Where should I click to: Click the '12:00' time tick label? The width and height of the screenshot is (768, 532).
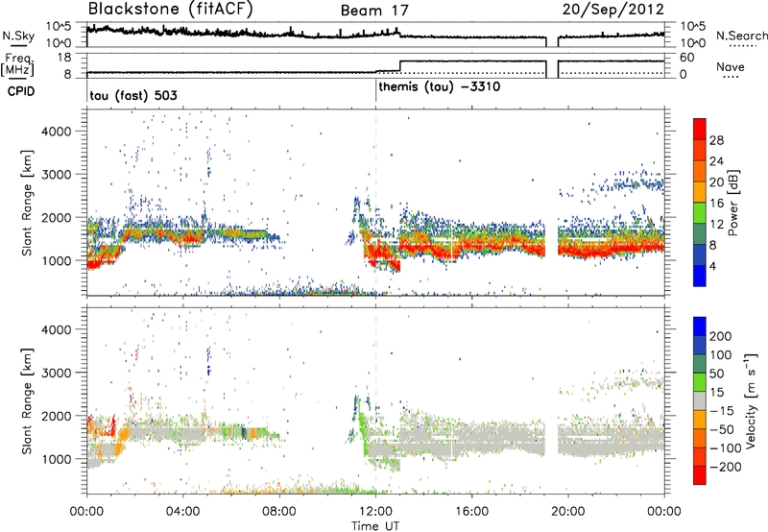[x=375, y=511]
